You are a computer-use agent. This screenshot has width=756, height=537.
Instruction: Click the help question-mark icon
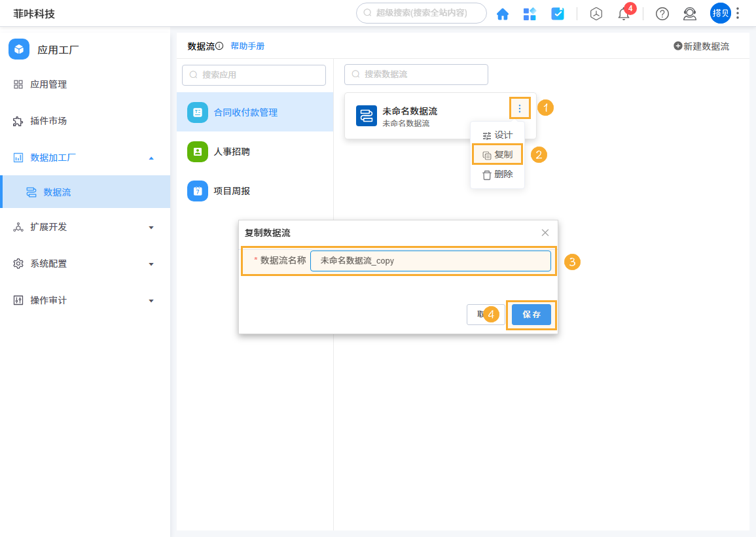pyautogui.click(x=662, y=14)
